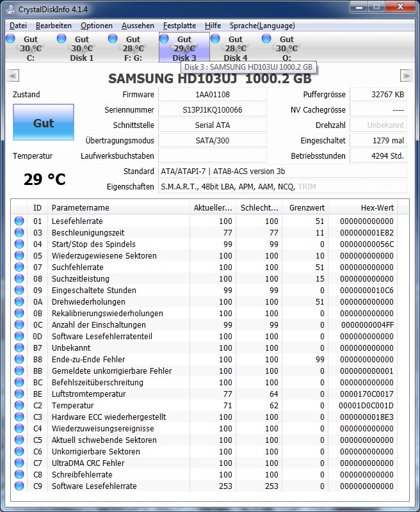Image resolution: width=420 pixels, height=512 pixels.
Task: Click status orb for Luftstromtemperatur row
Action: [x=19, y=394]
